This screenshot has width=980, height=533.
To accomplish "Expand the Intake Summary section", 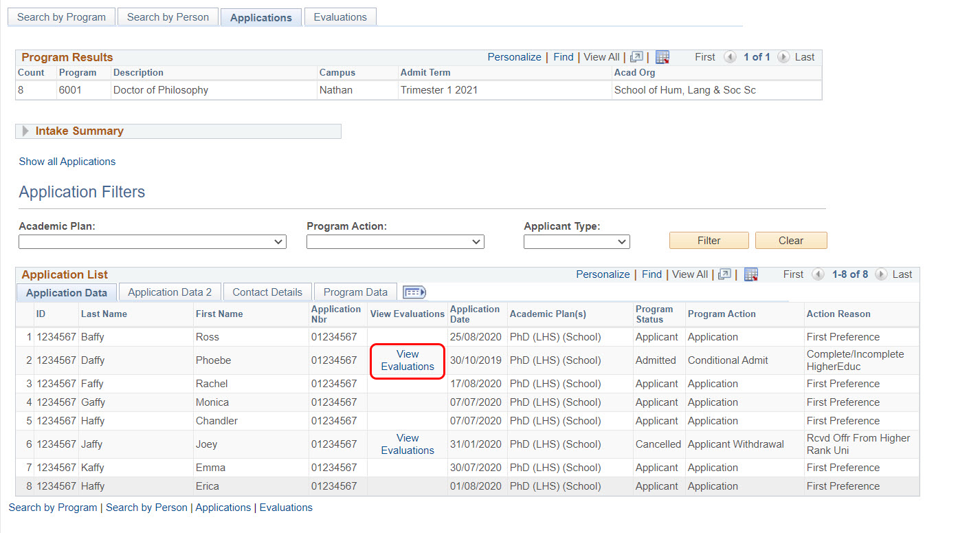I will coord(26,131).
